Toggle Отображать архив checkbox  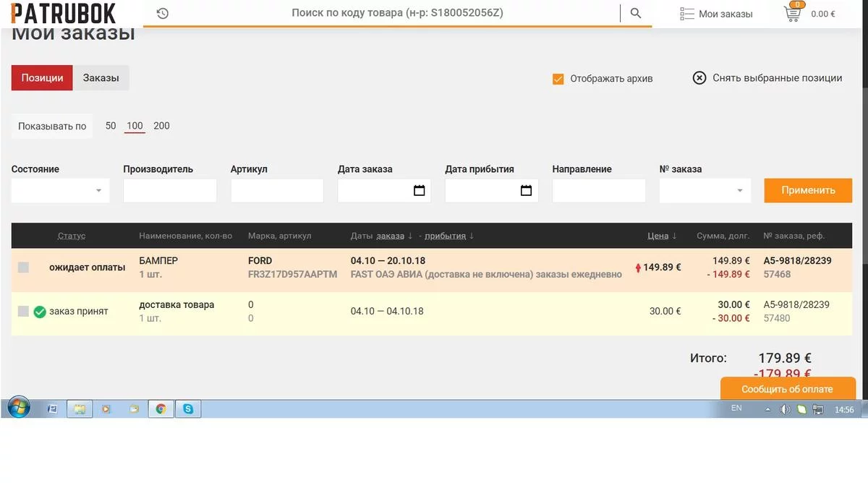[558, 79]
